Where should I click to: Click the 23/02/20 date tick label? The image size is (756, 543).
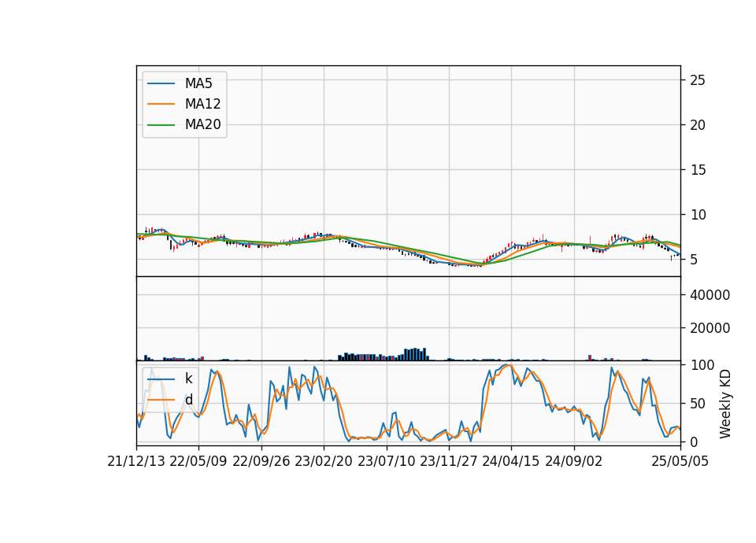click(x=324, y=461)
